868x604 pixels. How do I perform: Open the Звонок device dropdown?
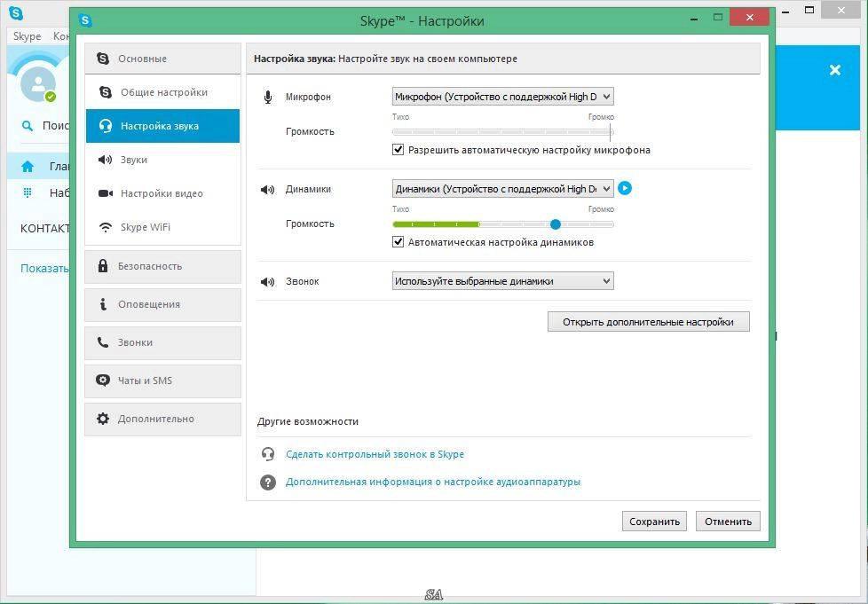[502, 281]
